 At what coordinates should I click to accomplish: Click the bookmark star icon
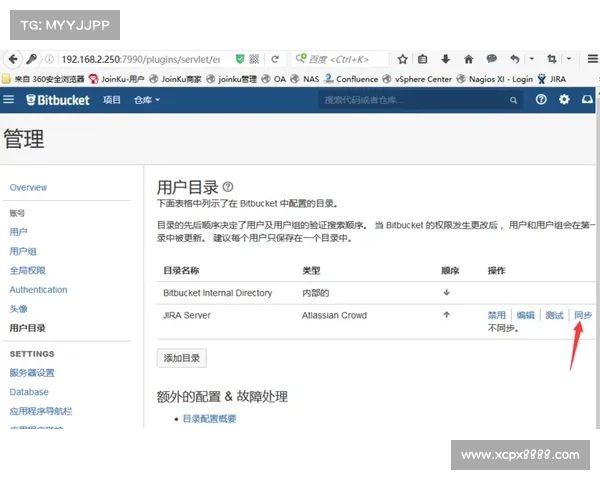pyautogui.click(x=402, y=59)
